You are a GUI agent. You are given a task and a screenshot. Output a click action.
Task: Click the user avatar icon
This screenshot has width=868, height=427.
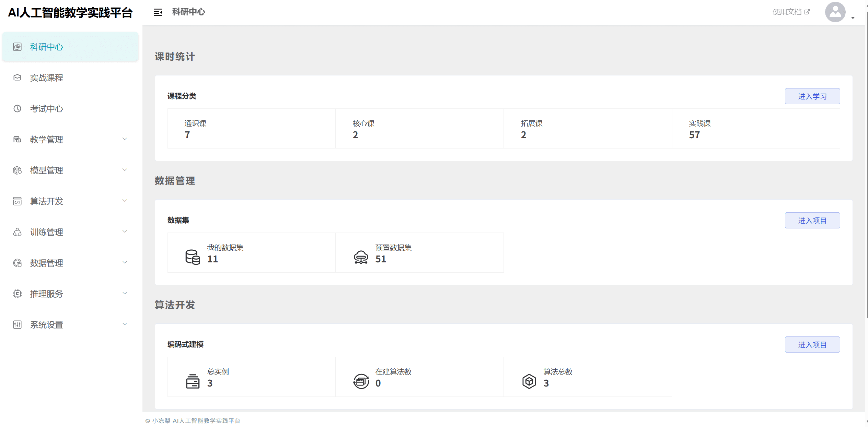tap(835, 12)
